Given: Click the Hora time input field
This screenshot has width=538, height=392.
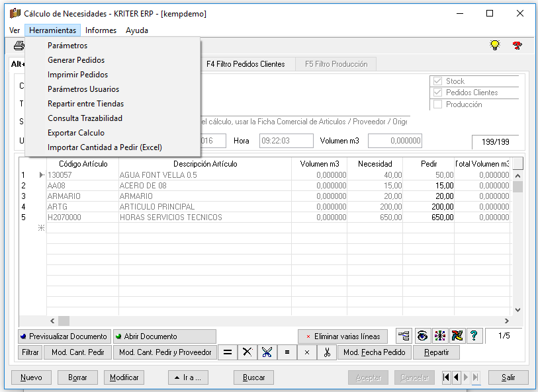Looking at the screenshot, I should [x=287, y=141].
